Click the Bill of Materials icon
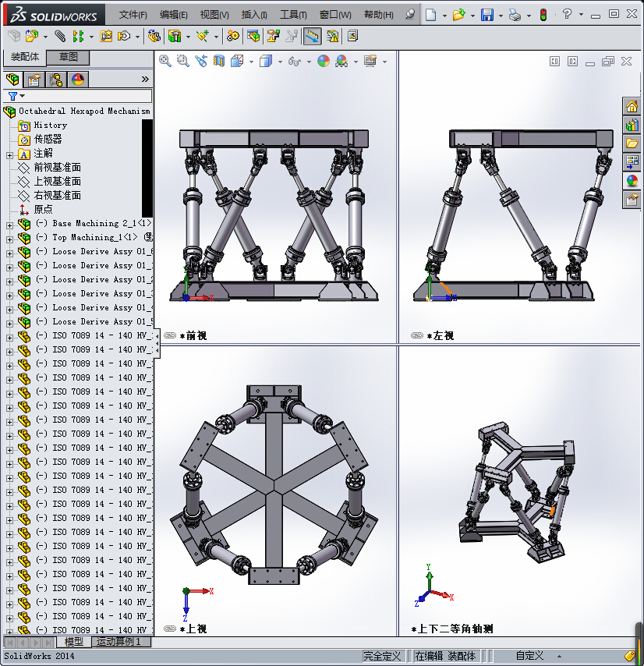 point(253,36)
